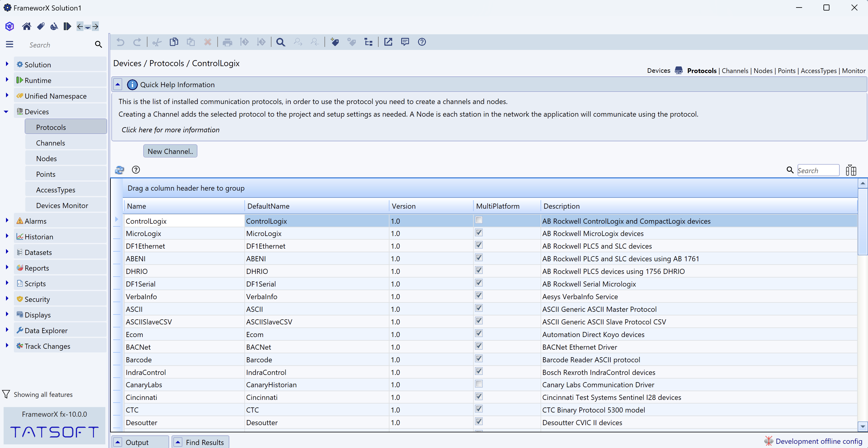The image size is (868, 448).
Task: Click the Undo toolbar icon
Action: tap(120, 42)
